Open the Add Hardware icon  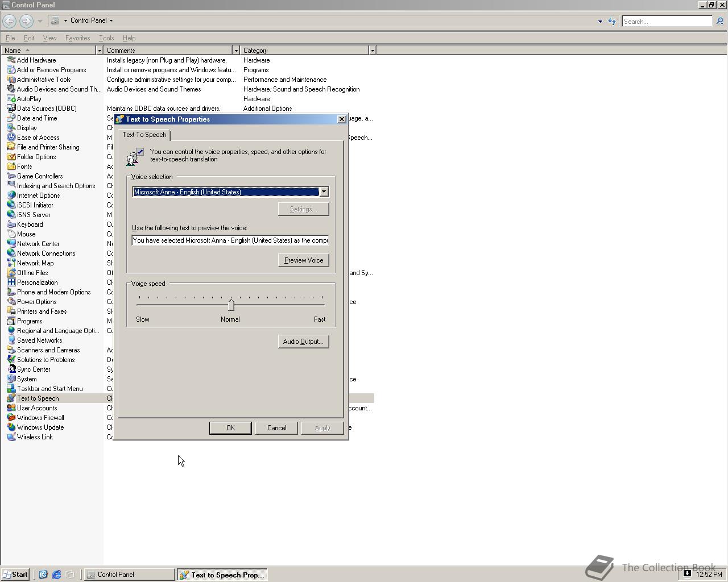coord(11,60)
